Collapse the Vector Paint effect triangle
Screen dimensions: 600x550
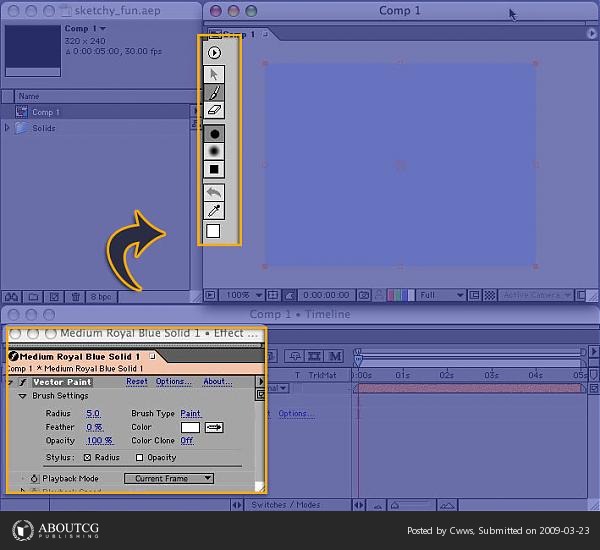pos(10,382)
